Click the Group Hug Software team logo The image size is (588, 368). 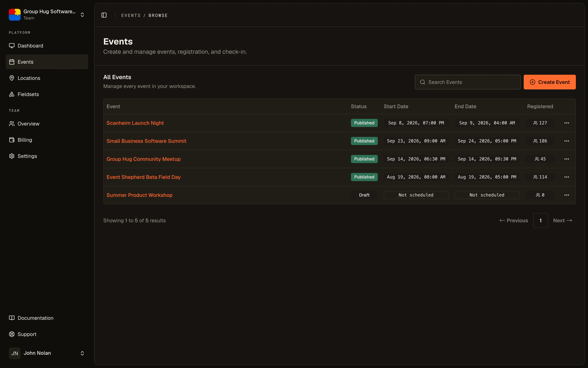tap(15, 15)
